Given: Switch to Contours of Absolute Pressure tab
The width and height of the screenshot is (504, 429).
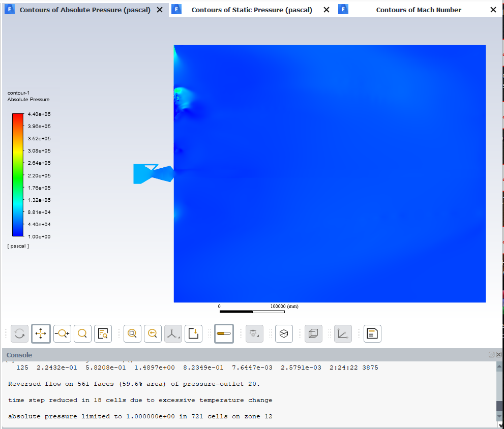Looking at the screenshot, I should click(85, 10).
